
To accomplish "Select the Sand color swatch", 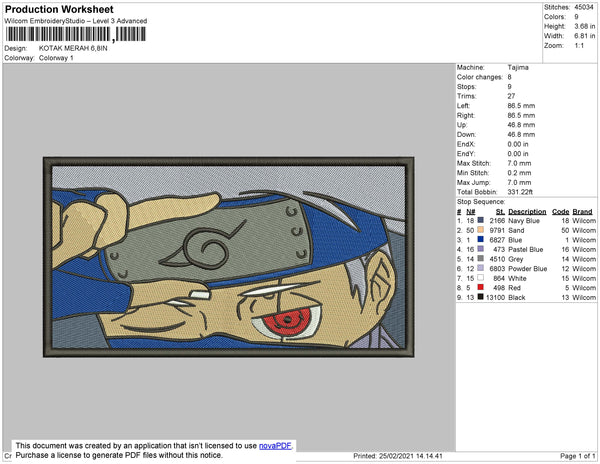I will pyautogui.click(x=481, y=230).
